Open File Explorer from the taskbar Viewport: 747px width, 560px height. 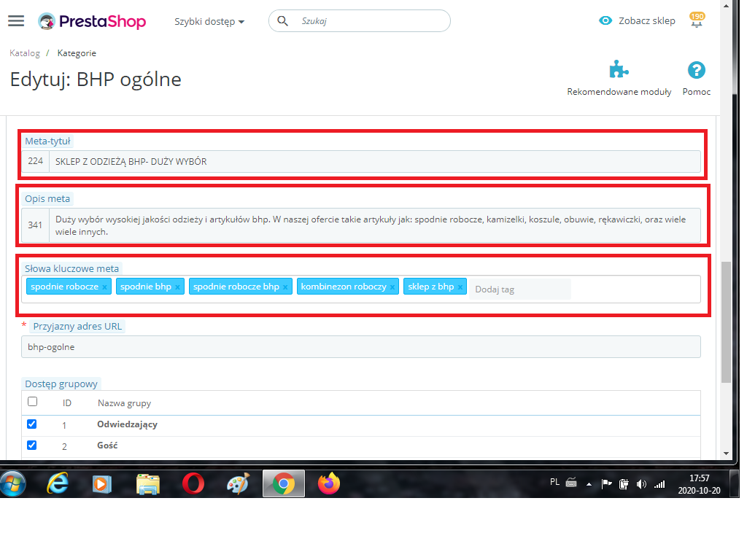(147, 484)
